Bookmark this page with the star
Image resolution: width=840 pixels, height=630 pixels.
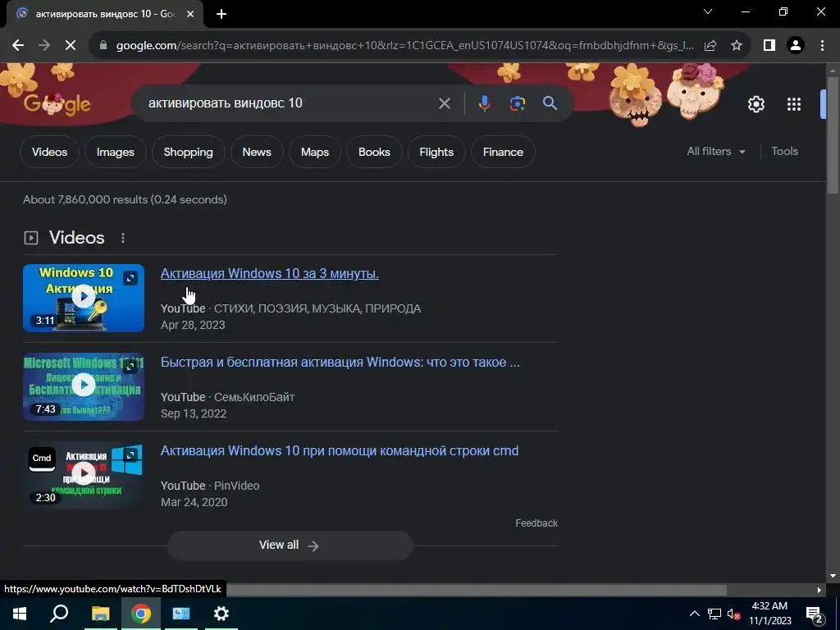click(x=737, y=46)
